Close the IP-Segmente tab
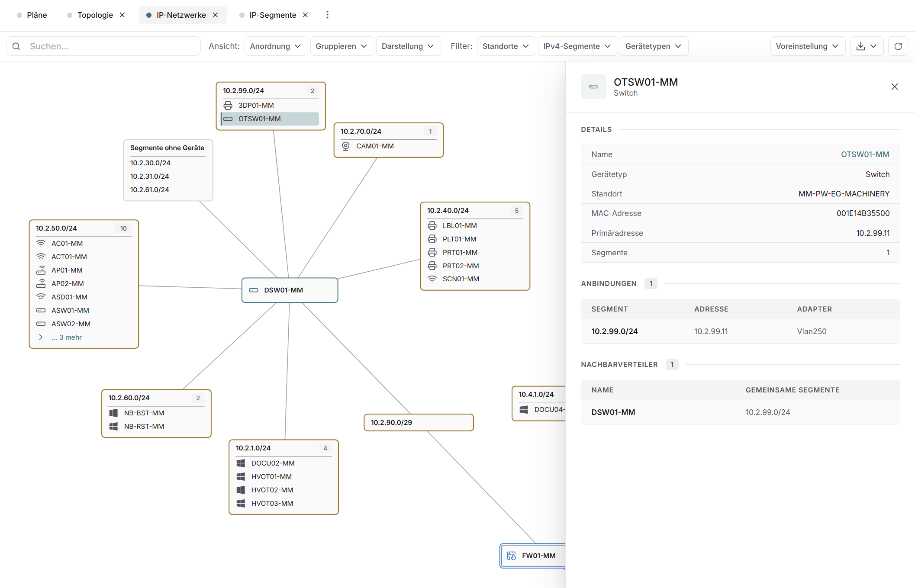This screenshot has height=588, width=915. 306,15
